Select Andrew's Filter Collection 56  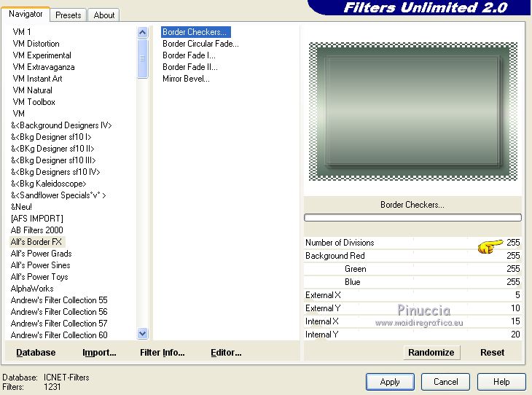[x=59, y=312]
